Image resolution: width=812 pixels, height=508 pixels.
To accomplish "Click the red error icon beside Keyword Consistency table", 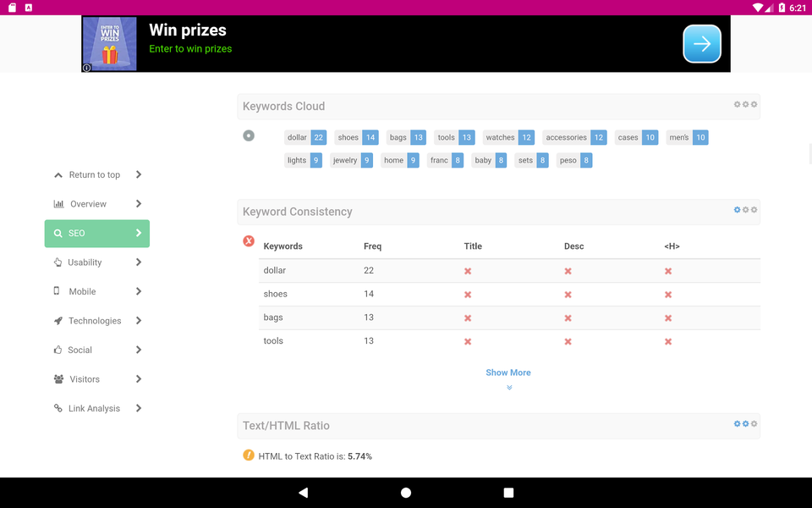I will tap(249, 240).
